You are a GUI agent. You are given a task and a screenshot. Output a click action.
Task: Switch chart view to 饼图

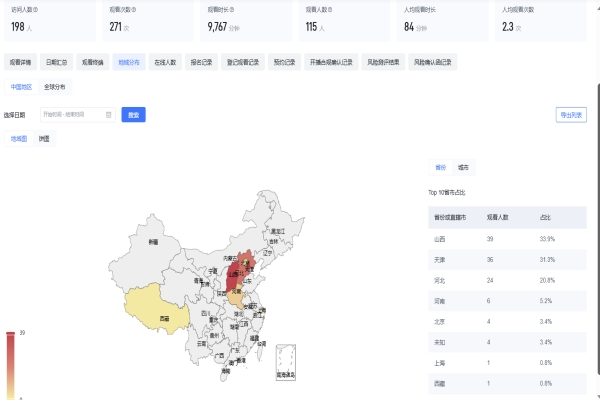44,138
